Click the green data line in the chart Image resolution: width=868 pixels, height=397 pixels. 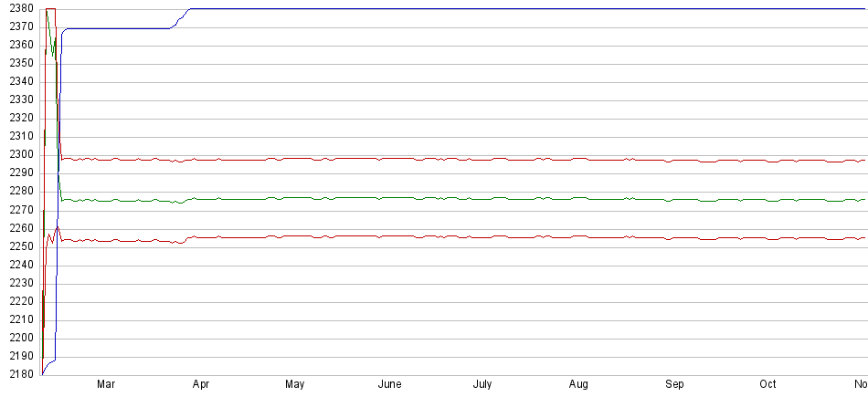tap(457, 198)
